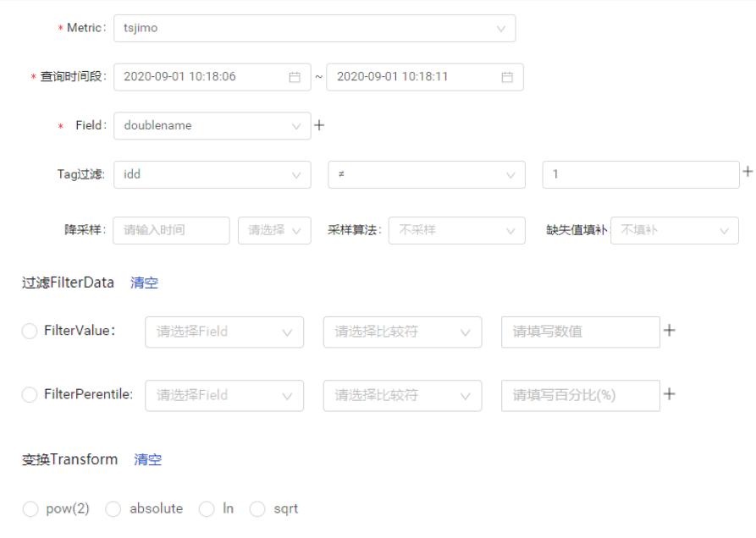Click the 降采样 time input field

tap(171, 230)
